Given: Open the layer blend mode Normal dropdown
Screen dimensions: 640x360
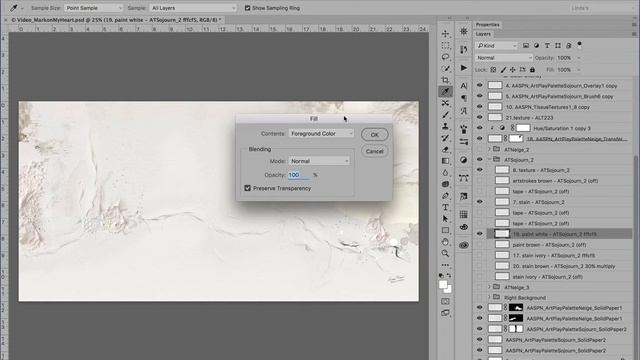Looking at the screenshot, I should coord(504,58).
